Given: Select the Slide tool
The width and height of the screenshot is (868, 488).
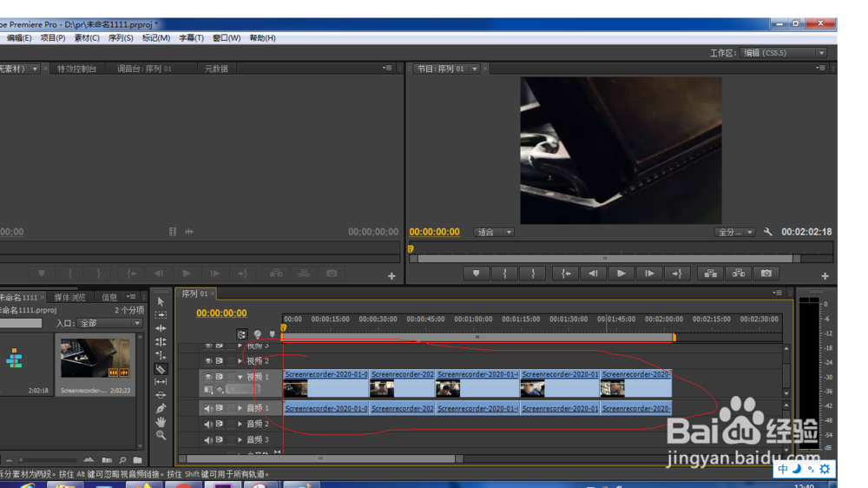Looking at the screenshot, I should pos(161,395).
